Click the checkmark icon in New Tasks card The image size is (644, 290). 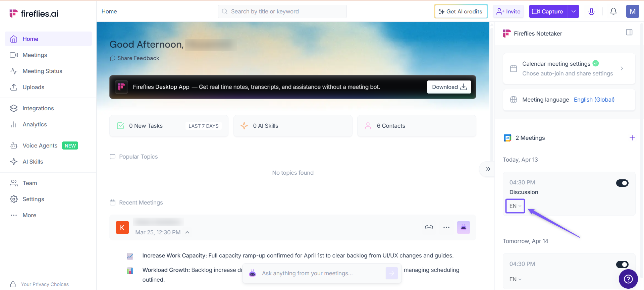pyautogui.click(x=120, y=126)
